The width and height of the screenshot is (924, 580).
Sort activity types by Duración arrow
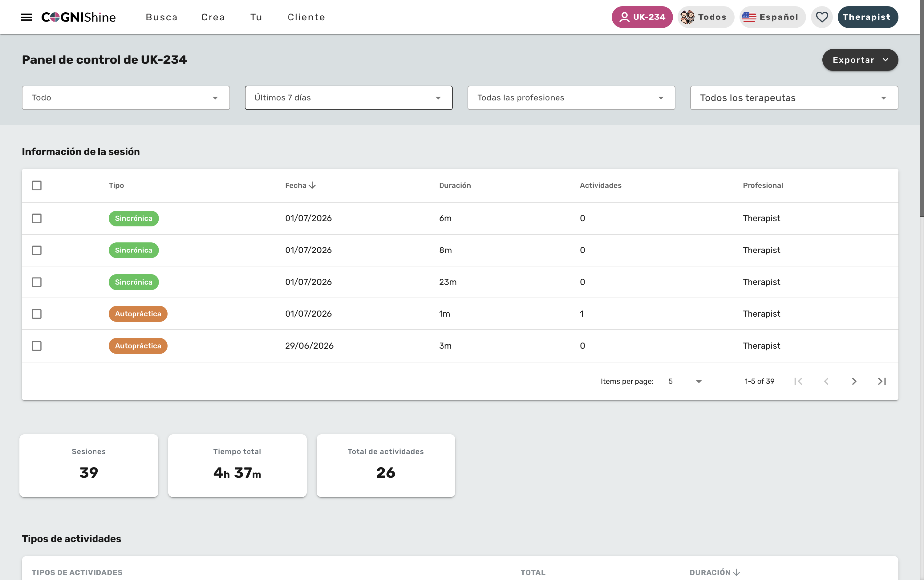(736, 572)
